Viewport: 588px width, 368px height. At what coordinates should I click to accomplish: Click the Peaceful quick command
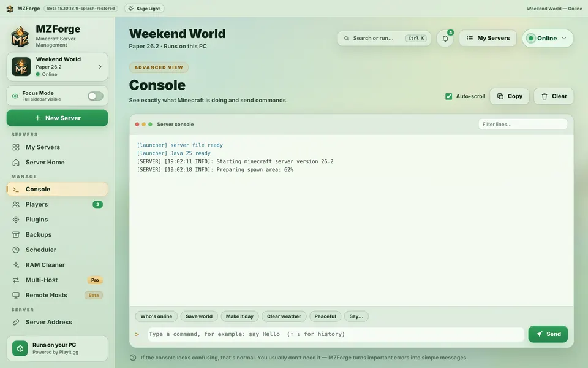[325, 316]
